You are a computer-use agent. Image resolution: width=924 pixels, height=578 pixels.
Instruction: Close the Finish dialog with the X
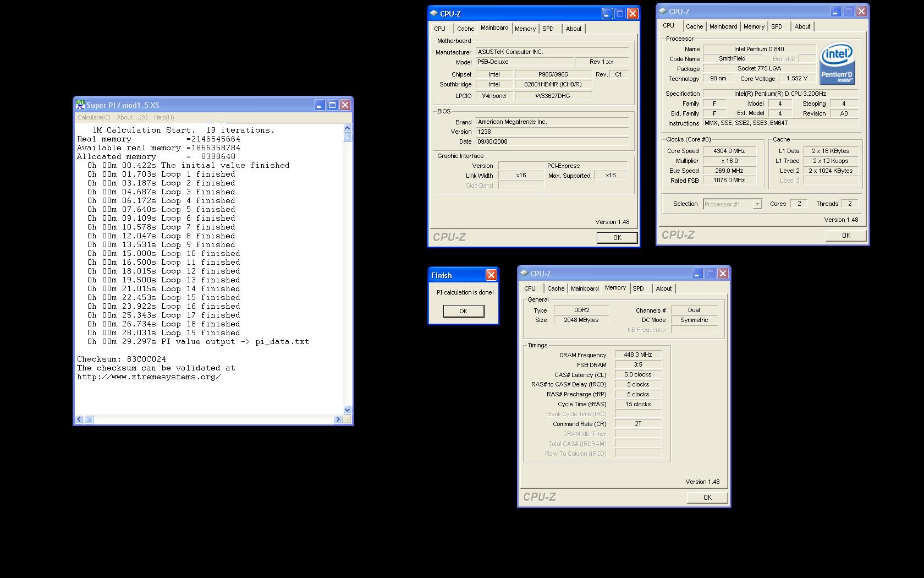click(491, 275)
